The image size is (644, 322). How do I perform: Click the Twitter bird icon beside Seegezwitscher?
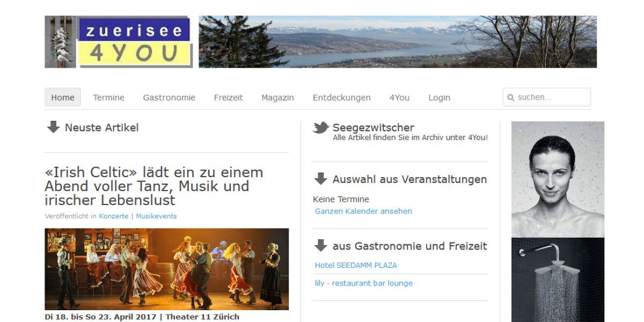(321, 128)
